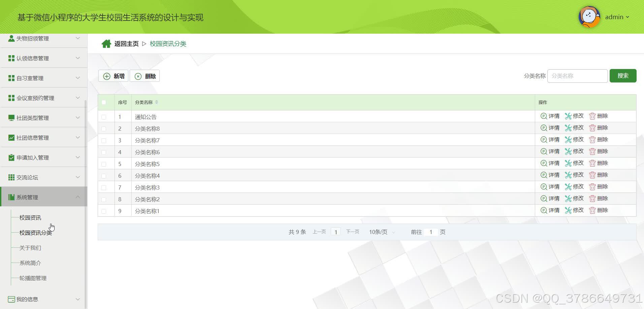Expand 社团类型管理 using its chevron
The image size is (644, 309).
[x=78, y=117]
